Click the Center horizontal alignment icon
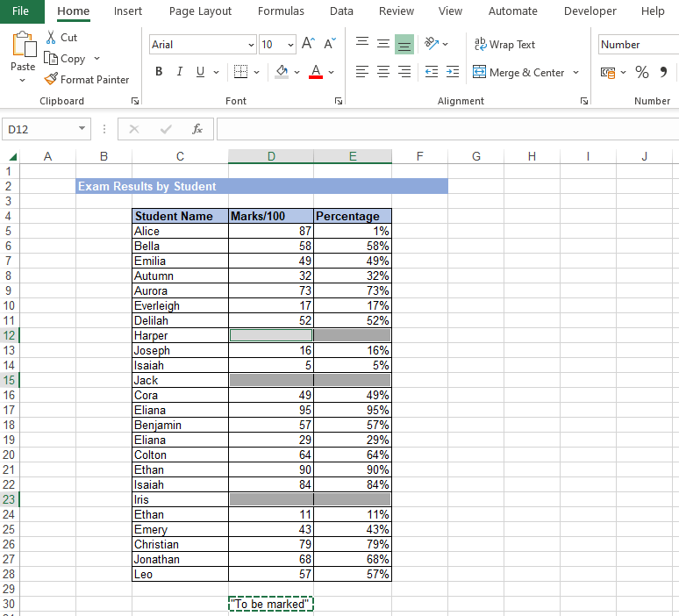Viewport: 679px width, 616px height. [382, 72]
